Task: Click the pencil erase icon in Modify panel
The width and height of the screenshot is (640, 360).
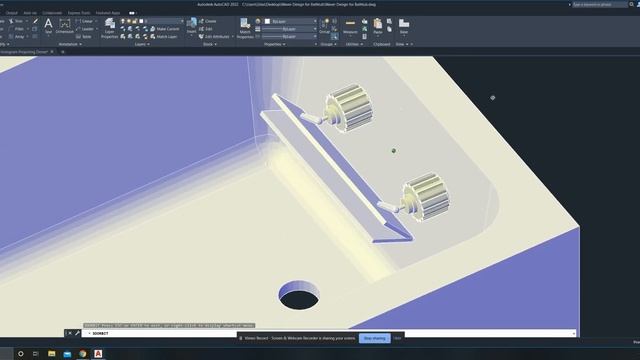Action: click(x=36, y=21)
